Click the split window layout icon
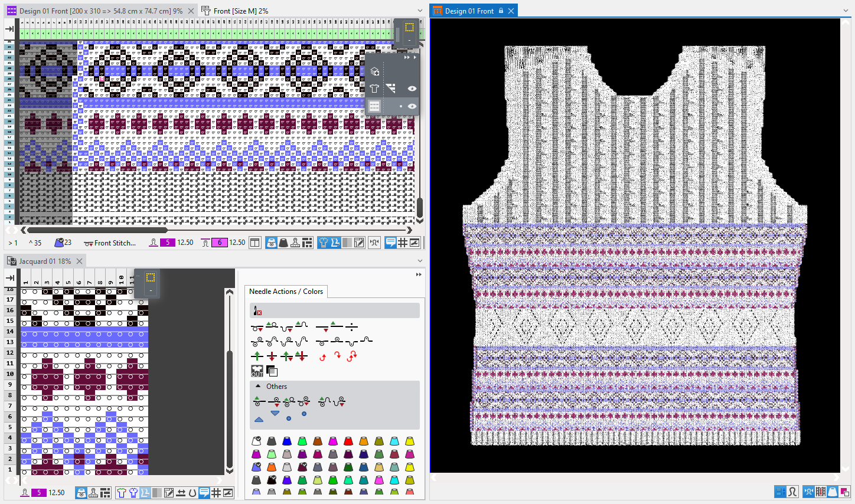Screen dimensions: 855x504 point(255,243)
